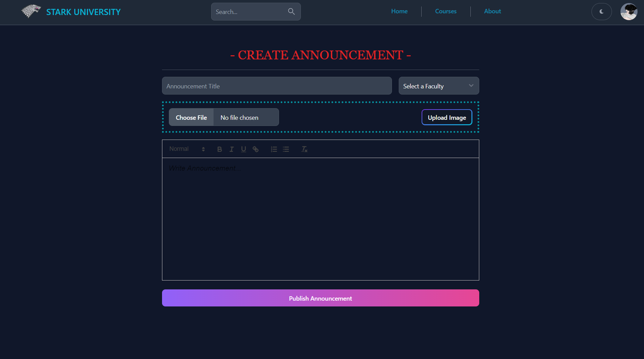The height and width of the screenshot is (359, 644).
Task: Click the Announcement Title input field
Action: click(x=277, y=86)
